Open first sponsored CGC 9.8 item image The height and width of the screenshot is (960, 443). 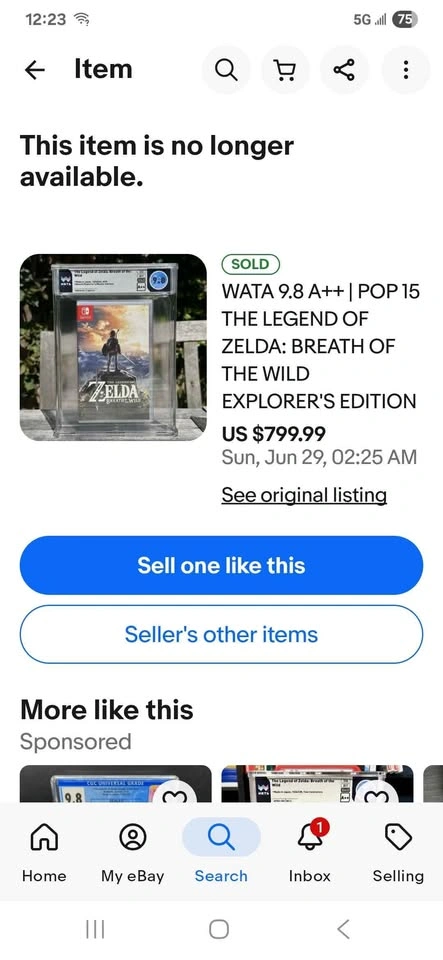116,784
